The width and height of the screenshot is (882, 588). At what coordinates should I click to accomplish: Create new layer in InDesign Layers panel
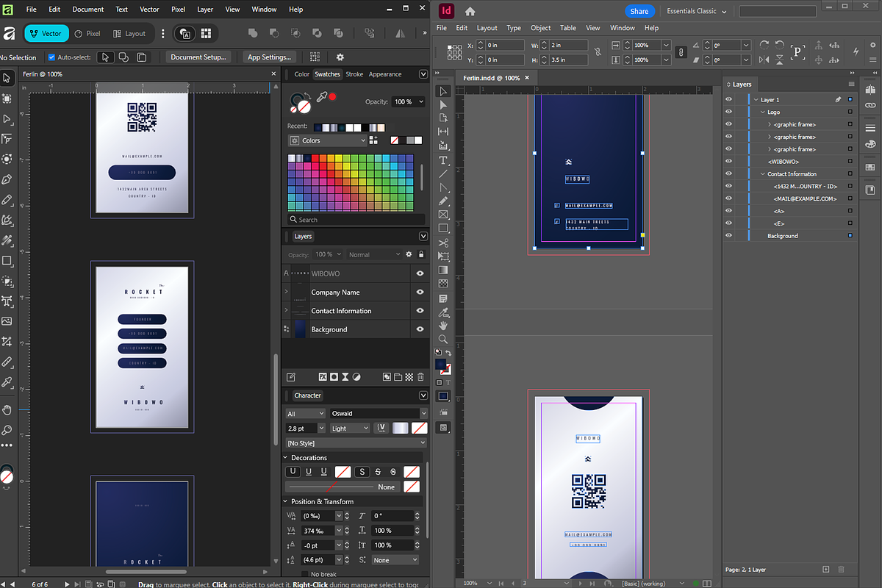coord(826,570)
